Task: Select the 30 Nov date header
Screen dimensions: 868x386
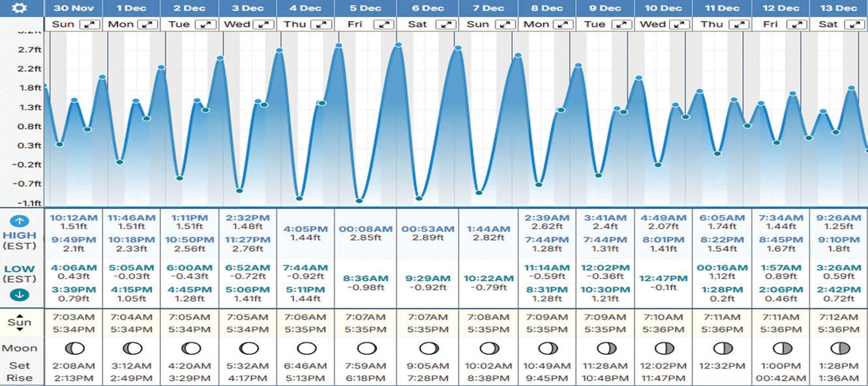Action: click(73, 8)
